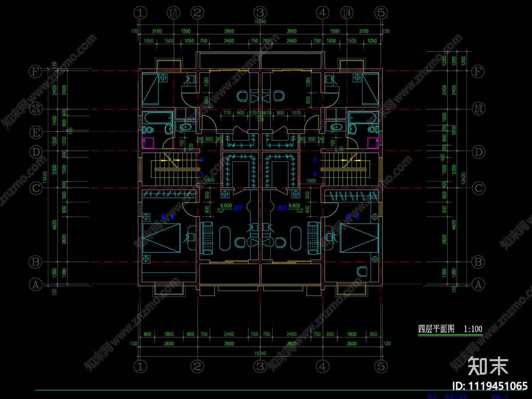Click the bottom-left 3600 dimension
This screenshot has width=532, height=399.
[169, 344]
